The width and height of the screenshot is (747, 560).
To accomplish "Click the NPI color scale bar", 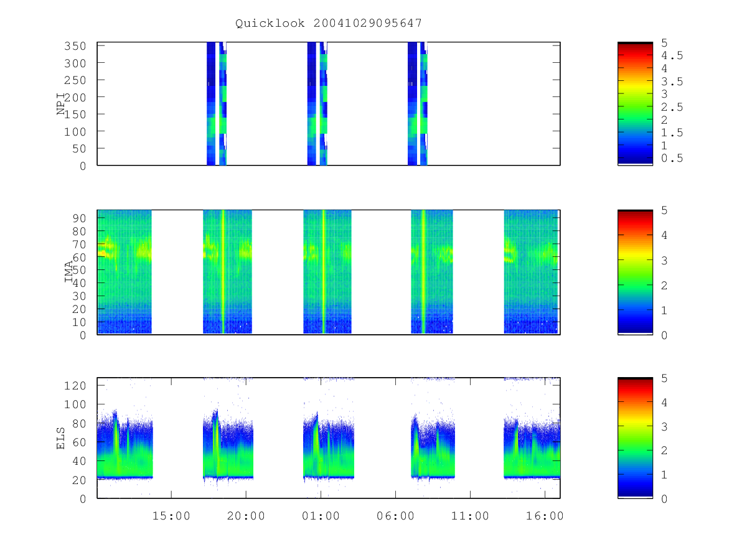I will 635,103.
